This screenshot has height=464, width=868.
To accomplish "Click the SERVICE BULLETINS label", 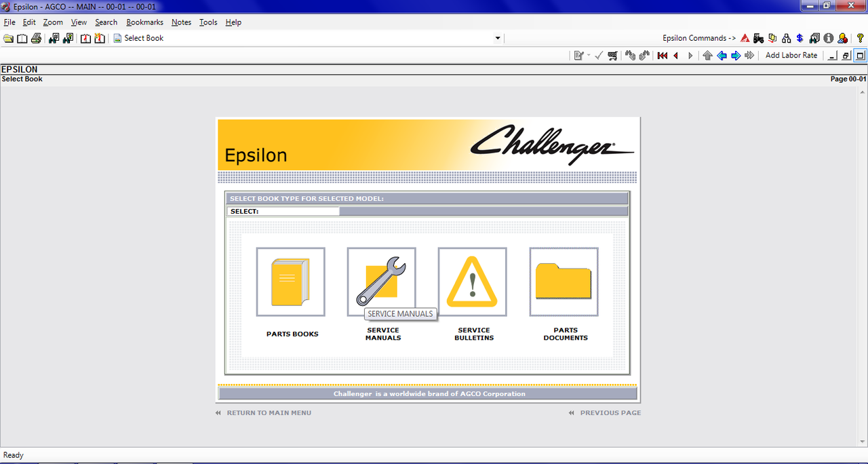I will [474, 334].
